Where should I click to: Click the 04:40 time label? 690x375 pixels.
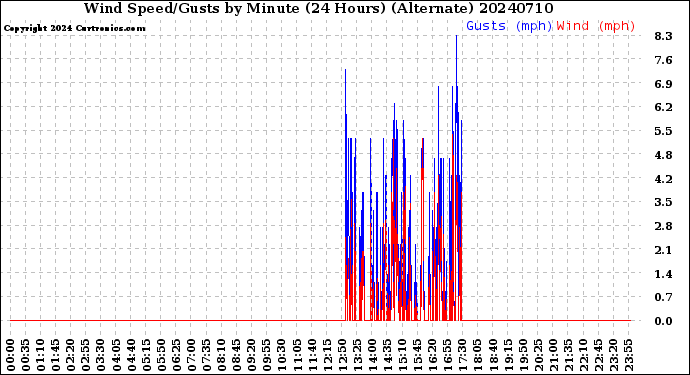coord(131,355)
